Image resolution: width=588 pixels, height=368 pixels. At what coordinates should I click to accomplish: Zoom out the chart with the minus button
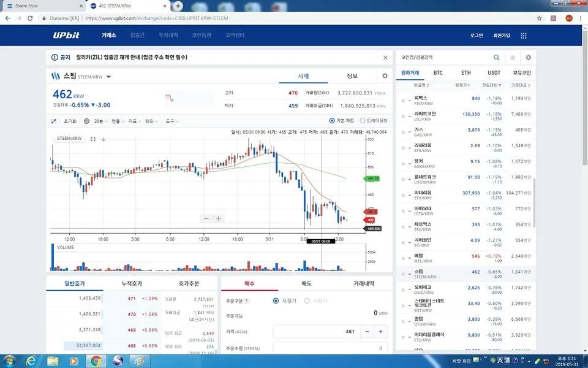pos(206,218)
